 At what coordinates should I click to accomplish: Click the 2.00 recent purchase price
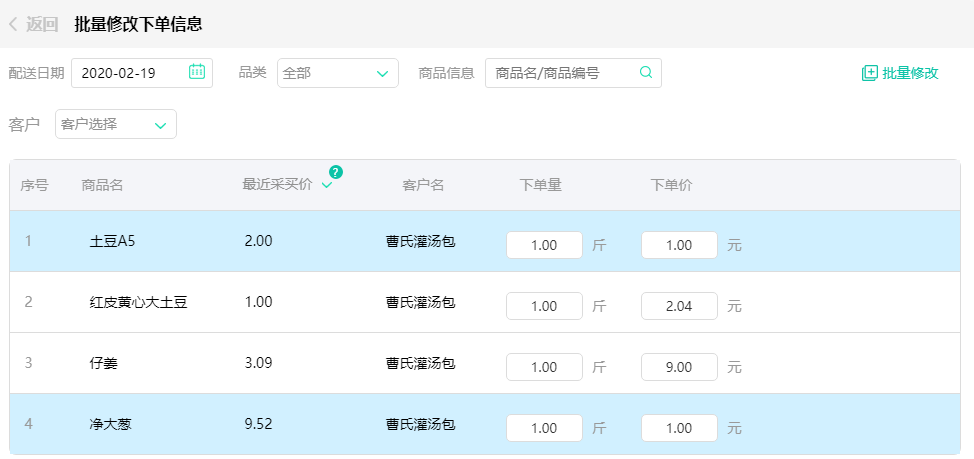(x=258, y=241)
